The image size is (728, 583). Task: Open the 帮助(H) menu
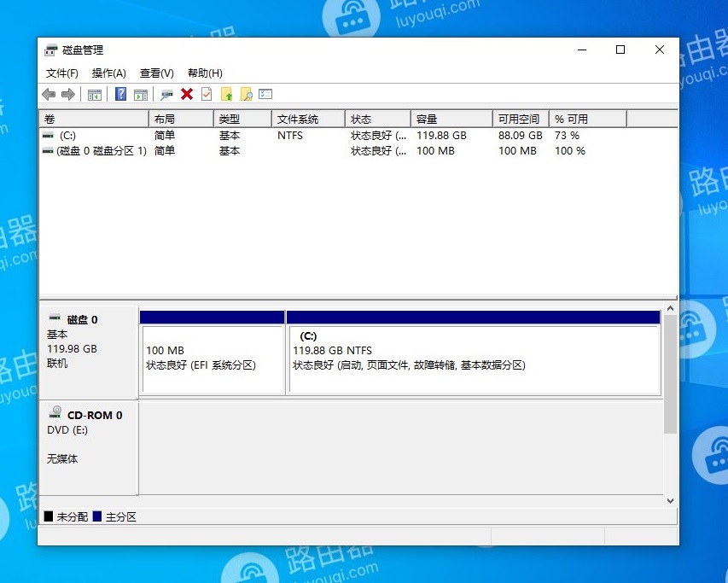click(x=205, y=73)
